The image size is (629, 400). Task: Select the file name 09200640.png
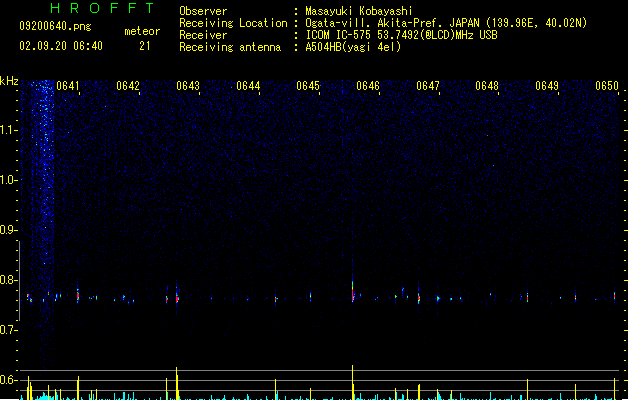(x=55, y=26)
